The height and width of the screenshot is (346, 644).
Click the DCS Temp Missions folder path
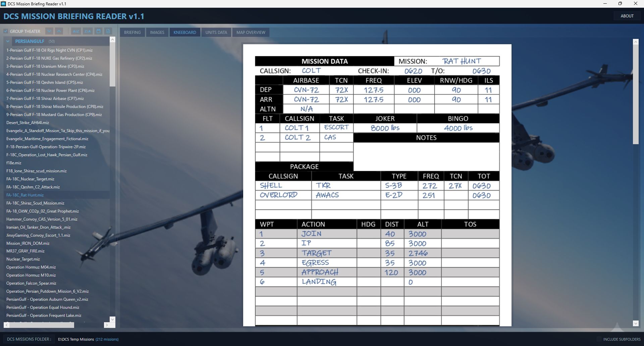click(76, 339)
